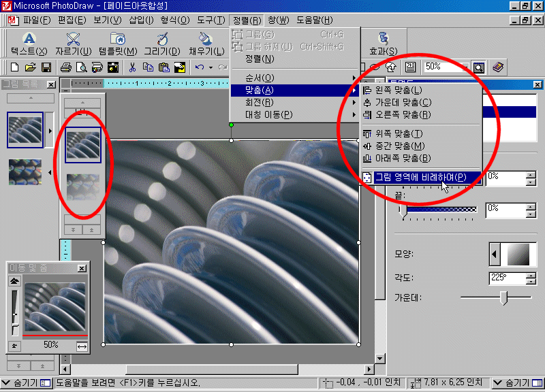Click the Copy icon in toolbar

(x=148, y=67)
